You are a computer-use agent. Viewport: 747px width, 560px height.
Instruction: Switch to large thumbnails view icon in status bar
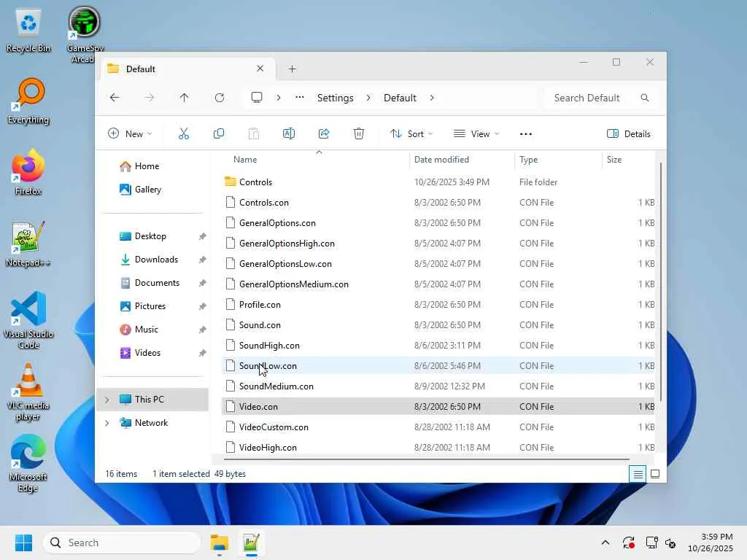point(655,474)
